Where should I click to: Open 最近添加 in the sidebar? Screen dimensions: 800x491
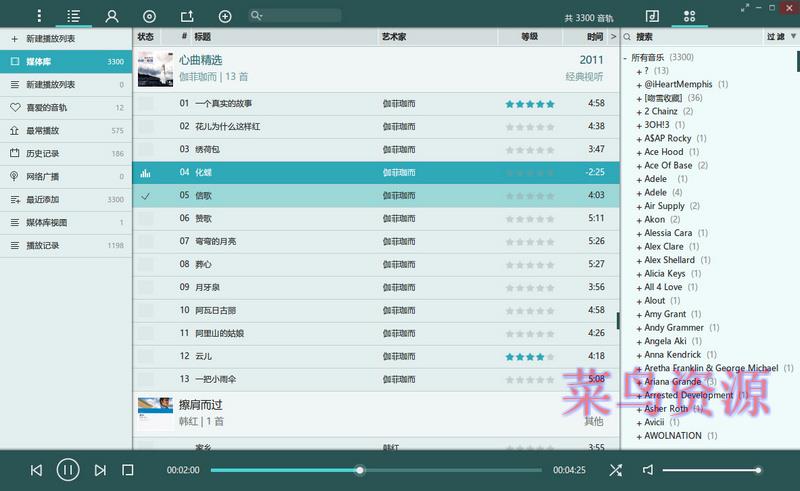66,199
